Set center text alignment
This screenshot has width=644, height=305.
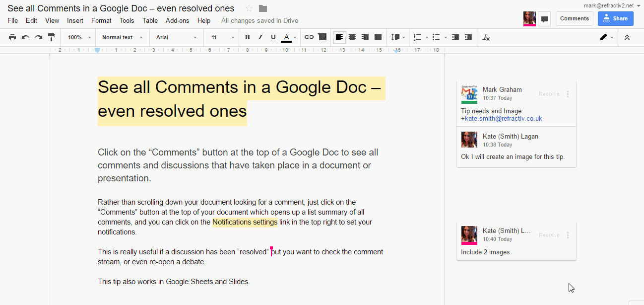tap(352, 37)
